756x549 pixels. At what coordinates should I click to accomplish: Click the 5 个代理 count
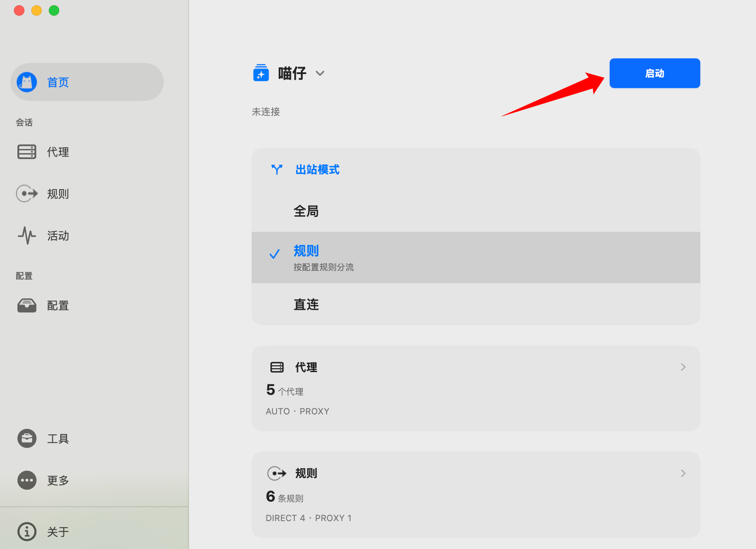285,390
